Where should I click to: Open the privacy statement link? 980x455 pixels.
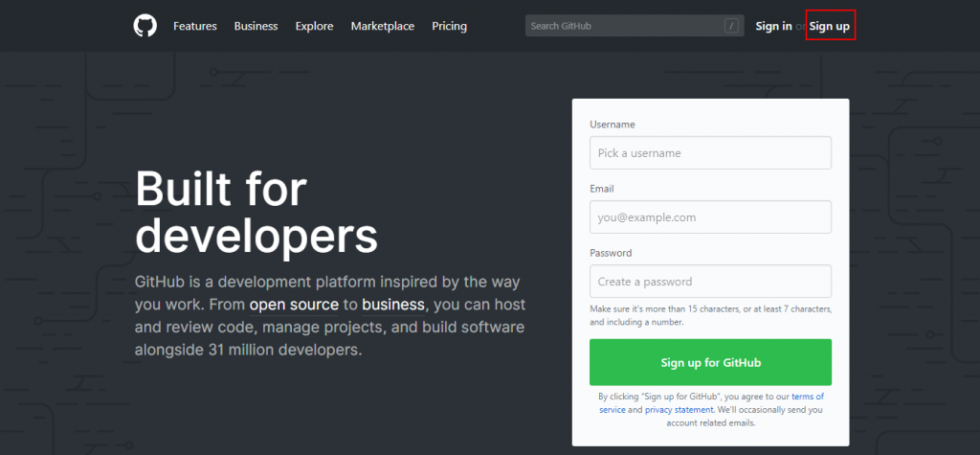(x=679, y=410)
